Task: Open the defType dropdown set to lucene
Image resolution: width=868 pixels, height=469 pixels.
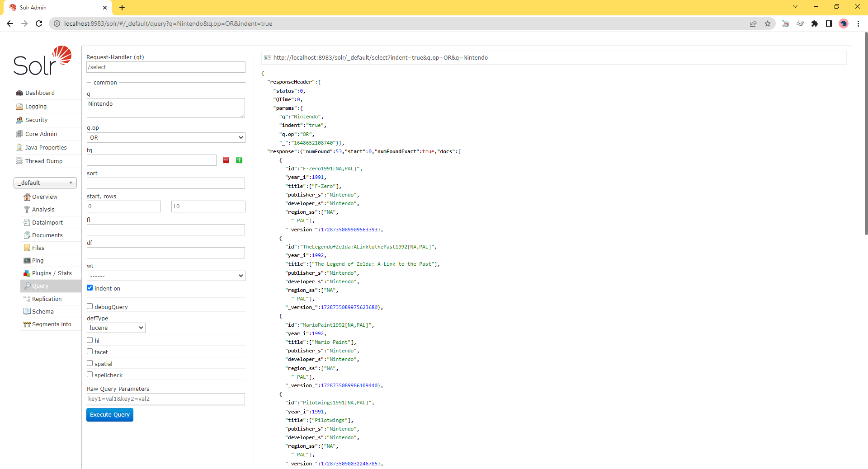Action: pyautogui.click(x=116, y=328)
